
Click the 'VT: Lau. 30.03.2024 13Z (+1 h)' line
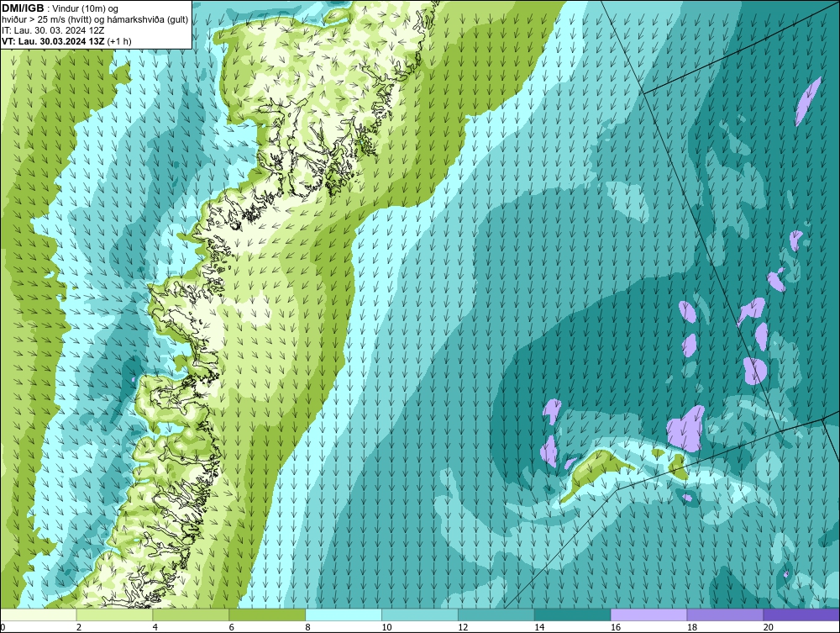66,41
